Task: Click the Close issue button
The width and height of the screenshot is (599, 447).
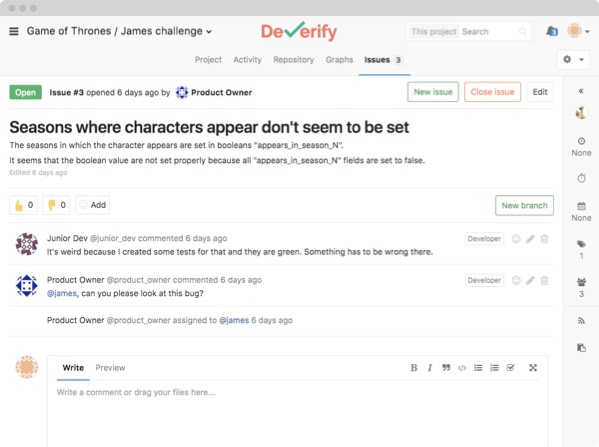Action: pyautogui.click(x=492, y=92)
